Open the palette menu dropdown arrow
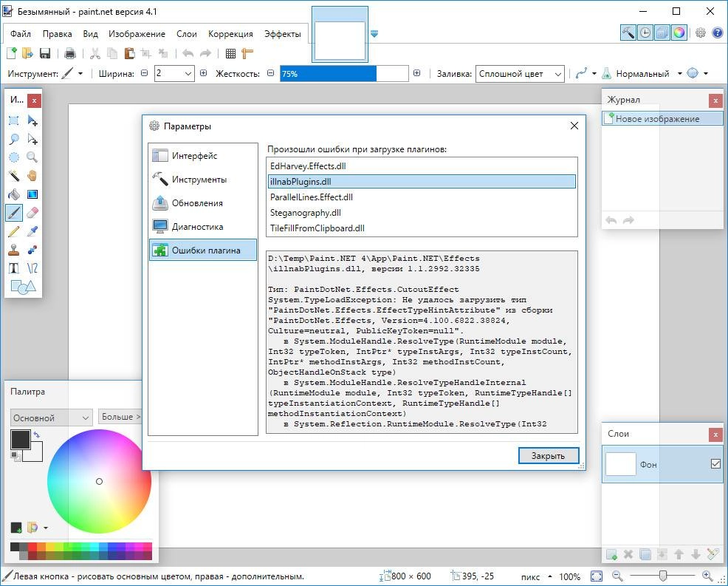Image resolution: width=728 pixels, height=586 pixels. (46, 528)
